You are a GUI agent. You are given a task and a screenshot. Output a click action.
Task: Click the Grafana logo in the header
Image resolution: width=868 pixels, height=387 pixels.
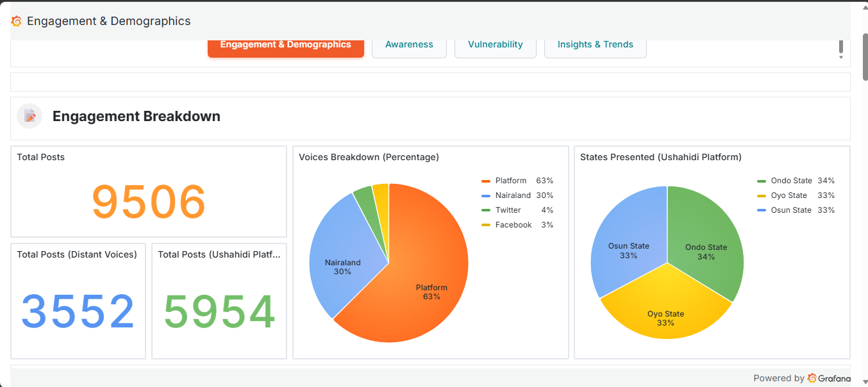[17, 21]
